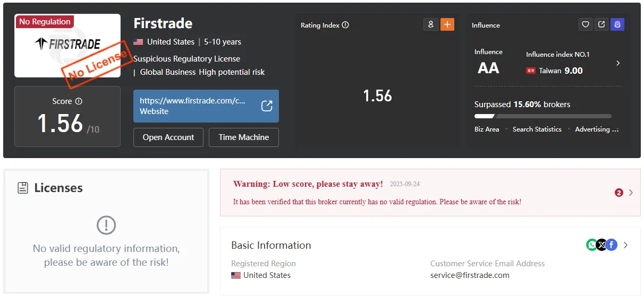This screenshot has width=644, height=296.
Task: Open the external-link icon on the website button
Action: (x=267, y=106)
